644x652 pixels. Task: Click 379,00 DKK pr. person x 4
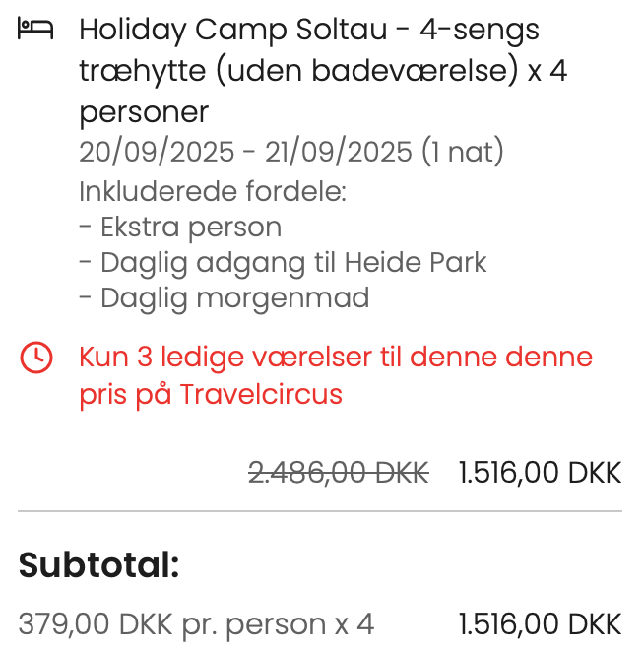click(196, 624)
